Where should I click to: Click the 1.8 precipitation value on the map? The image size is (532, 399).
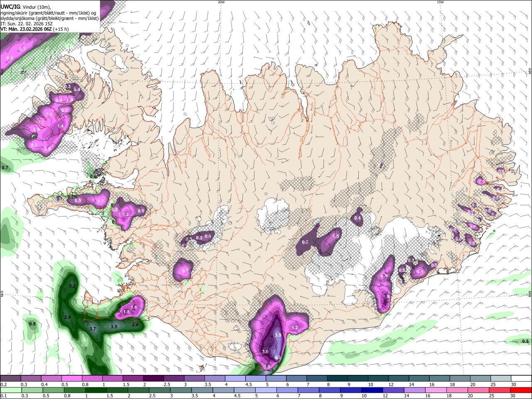[x=127, y=312]
